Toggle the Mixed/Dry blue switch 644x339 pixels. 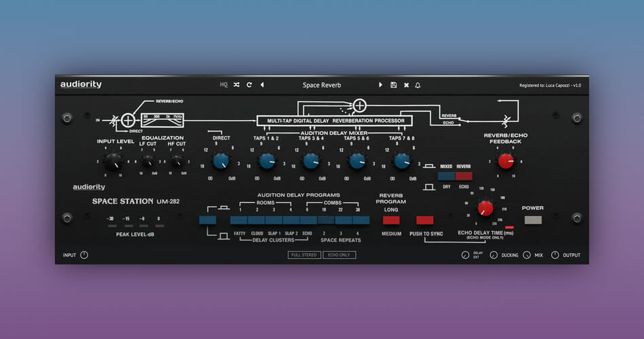pyautogui.click(x=445, y=176)
